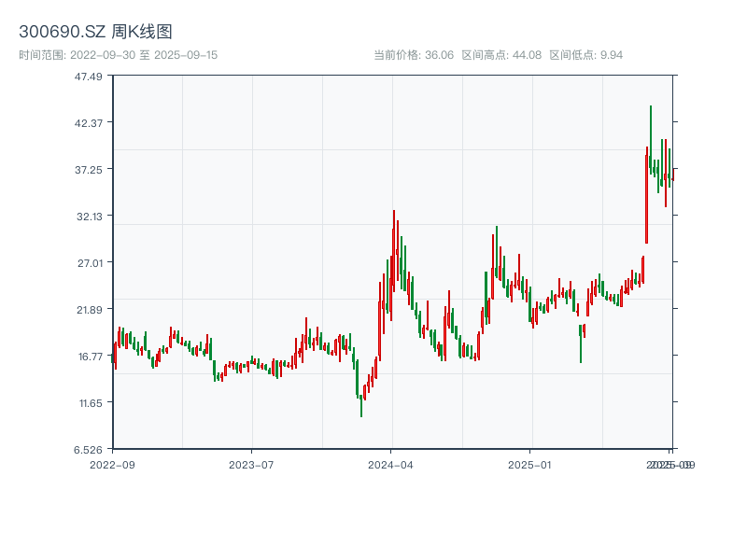
Task: Click the y-axis label 47.49
Action: click(x=89, y=77)
